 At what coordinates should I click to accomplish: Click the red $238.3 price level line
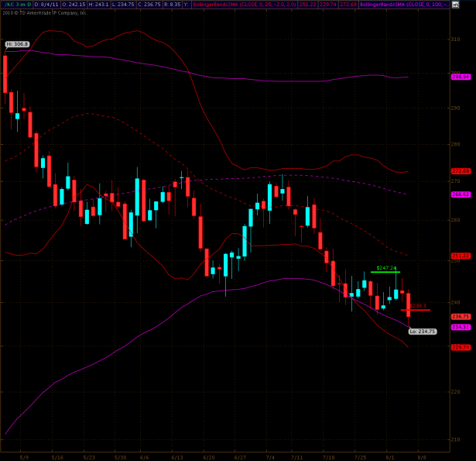coord(416,310)
